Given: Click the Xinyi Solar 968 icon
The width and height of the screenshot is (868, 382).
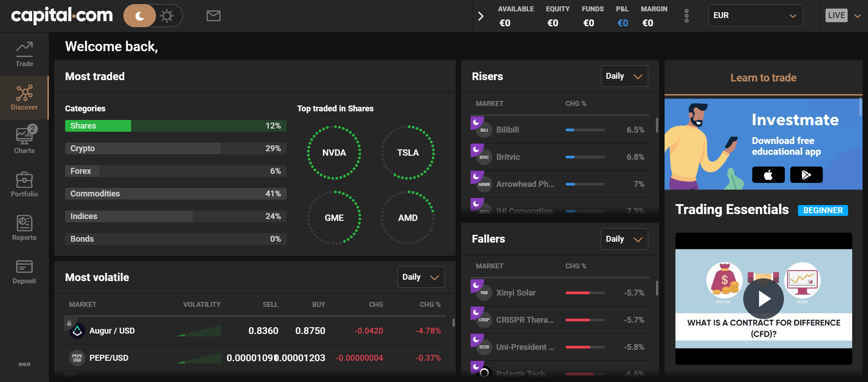Looking at the screenshot, I should (x=484, y=293).
